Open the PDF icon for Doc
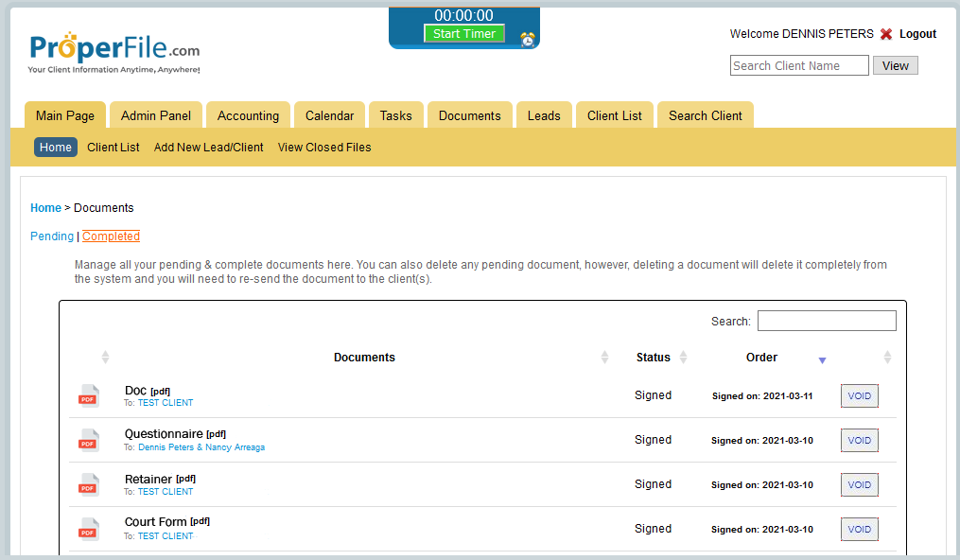Viewport: 960px width, 560px height. (x=88, y=396)
